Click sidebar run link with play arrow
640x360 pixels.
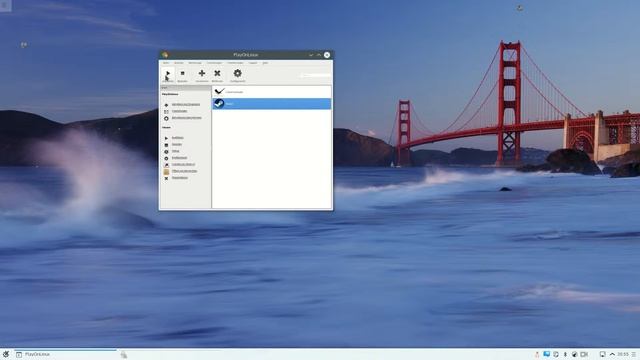pyautogui.click(x=178, y=138)
